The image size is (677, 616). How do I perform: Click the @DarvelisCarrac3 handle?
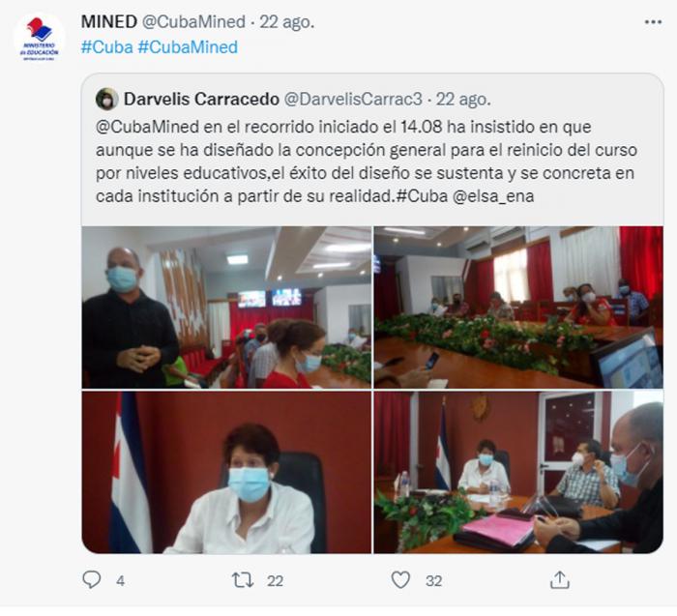(x=353, y=99)
